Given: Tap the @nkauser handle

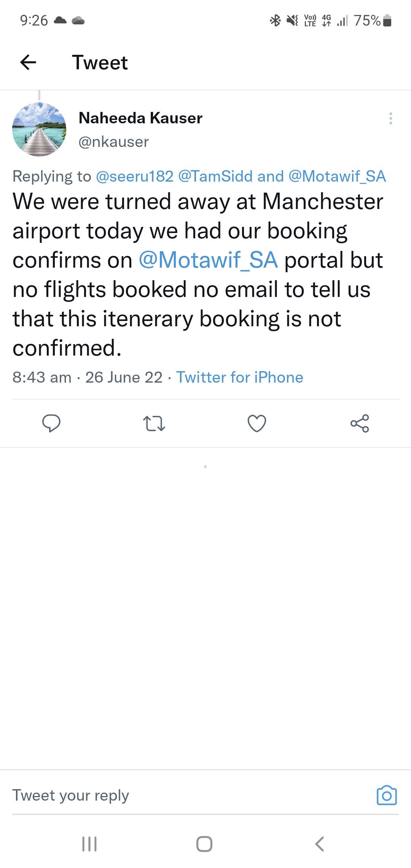Looking at the screenshot, I should (x=113, y=142).
